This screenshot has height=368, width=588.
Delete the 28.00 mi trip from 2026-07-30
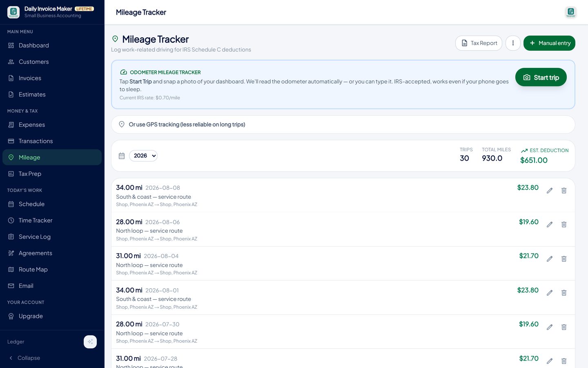(x=564, y=327)
